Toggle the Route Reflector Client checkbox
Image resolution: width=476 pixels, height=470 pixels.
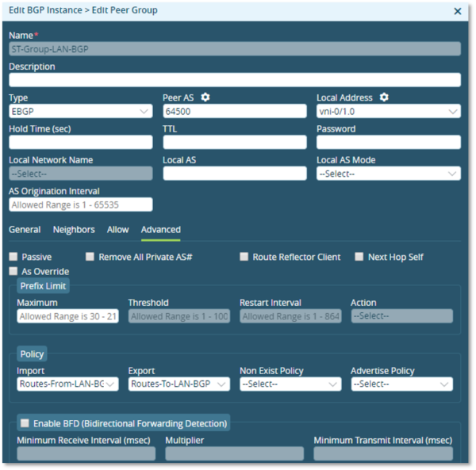(244, 257)
